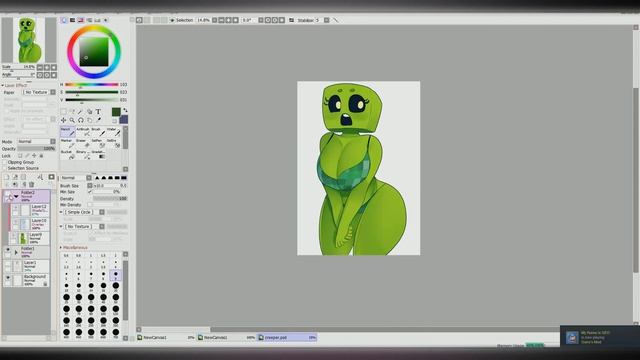
Task: Select the Text tool
Action: (98, 111)
